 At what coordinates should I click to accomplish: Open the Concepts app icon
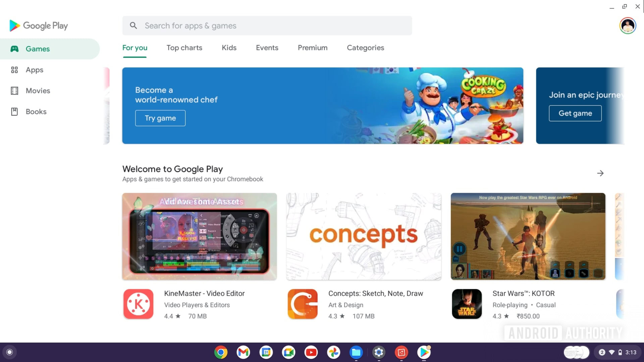(303, 304)
